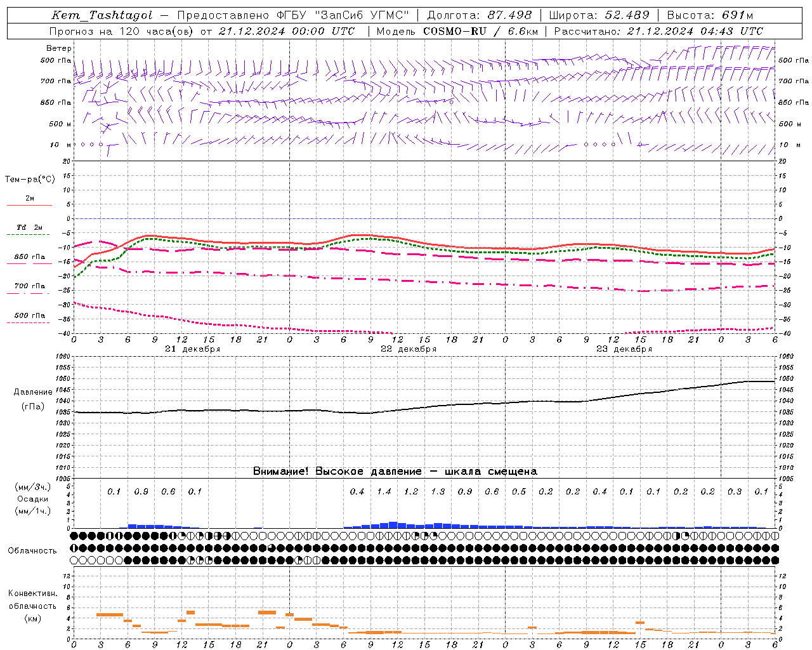Click the 'Td 2м' dew point legend entry
Screen dimensions: 812x650
pyautogui.click(x=29, y=227)
